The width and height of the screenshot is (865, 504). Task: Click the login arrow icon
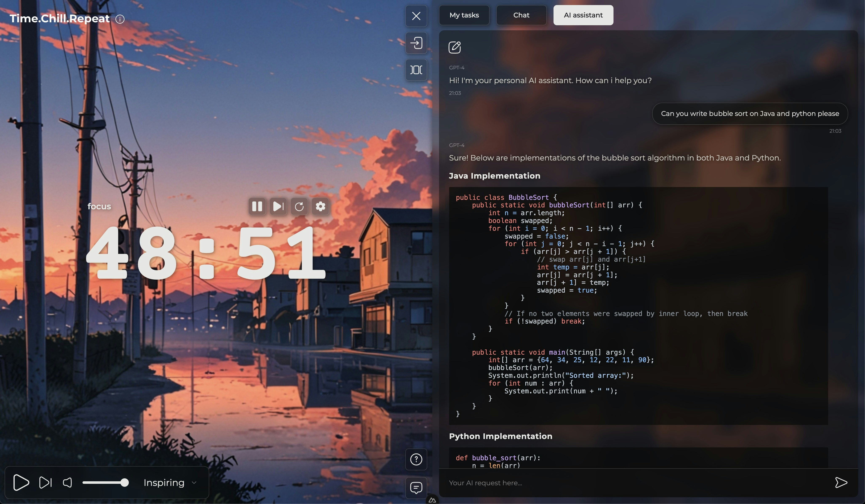pos(416,43)
